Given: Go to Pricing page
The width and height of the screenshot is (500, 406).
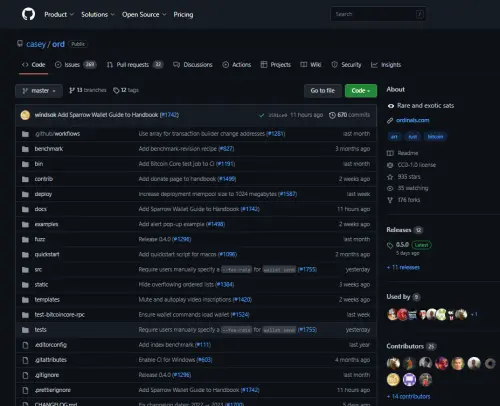Looking at the screenshot, I should [x=183, y=15].
